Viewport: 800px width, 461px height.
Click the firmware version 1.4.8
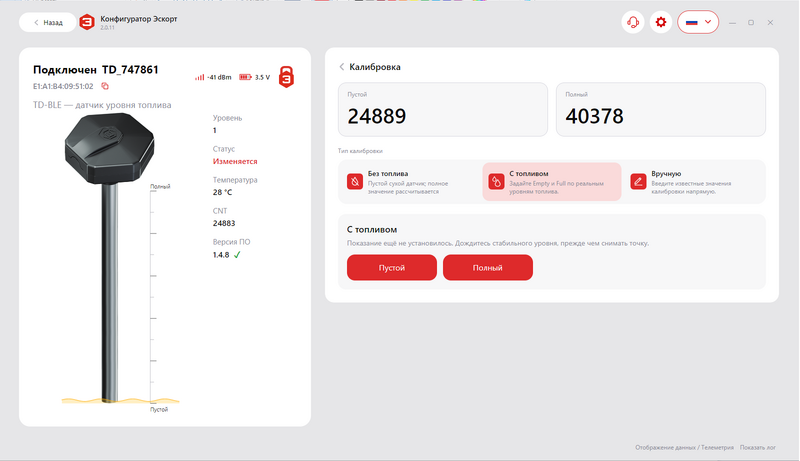point(221,255)
